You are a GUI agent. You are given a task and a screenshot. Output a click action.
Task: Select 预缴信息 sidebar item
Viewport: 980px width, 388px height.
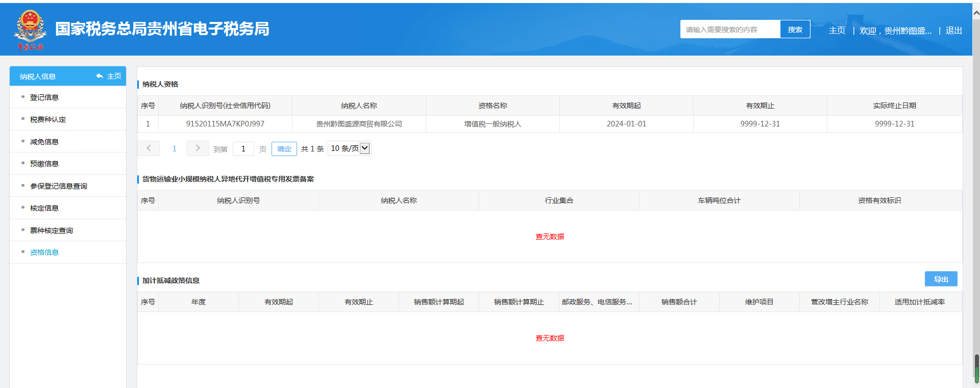[x=44, y=164]
